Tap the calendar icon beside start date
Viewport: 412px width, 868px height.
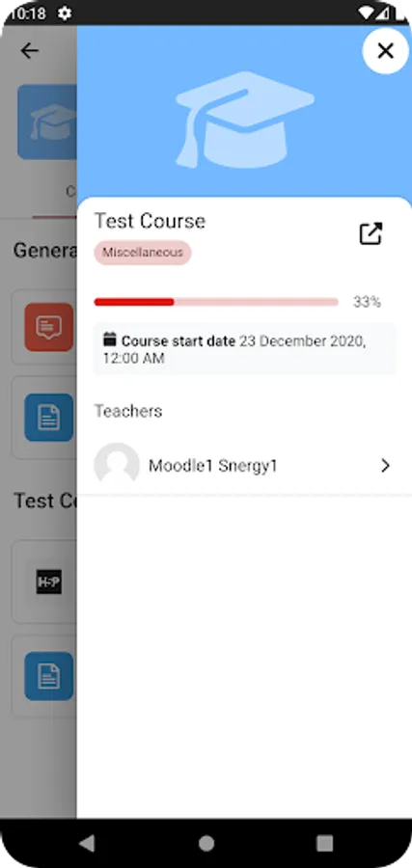click(x=110, y=339)
